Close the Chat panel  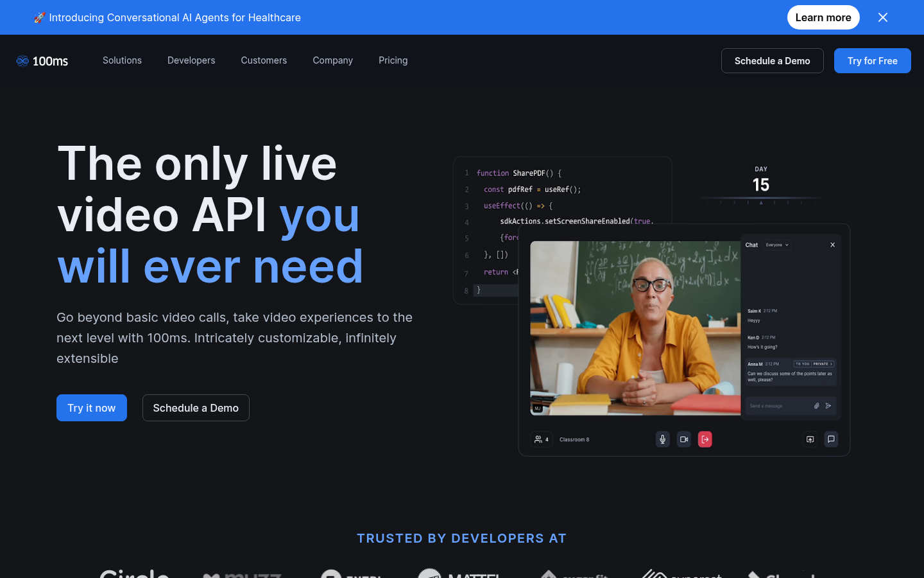point(833,245)
